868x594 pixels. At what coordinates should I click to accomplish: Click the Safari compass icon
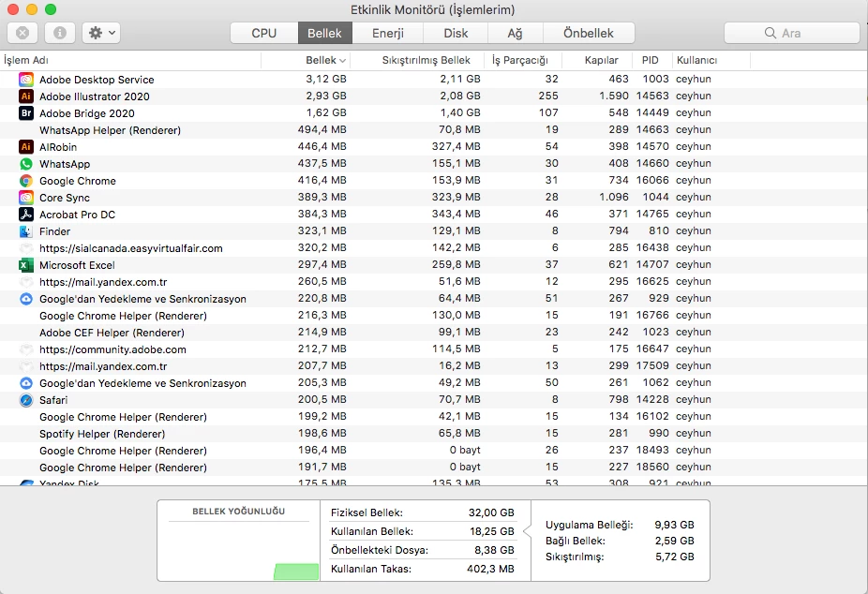(26, 400)
